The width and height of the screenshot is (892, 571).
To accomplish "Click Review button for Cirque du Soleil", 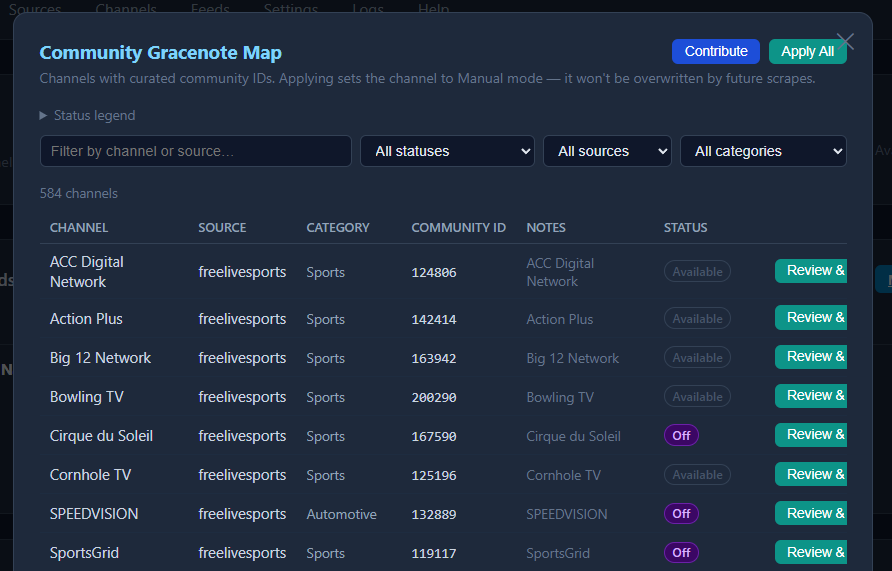I will coord(811,435).
